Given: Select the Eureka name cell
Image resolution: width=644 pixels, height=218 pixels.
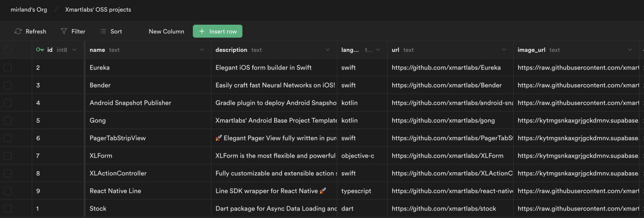Looking at the screenshot, I should coord(148,67).
